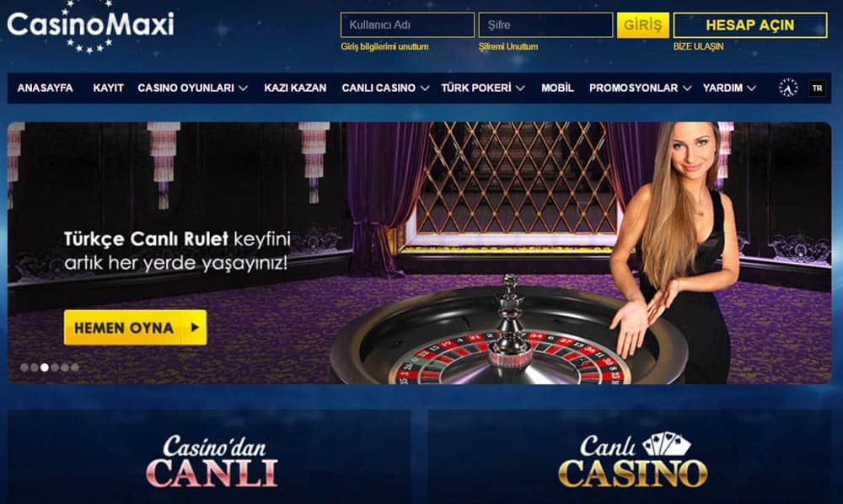Focus the Kullanıcı Adı input field

coord(407,24)
